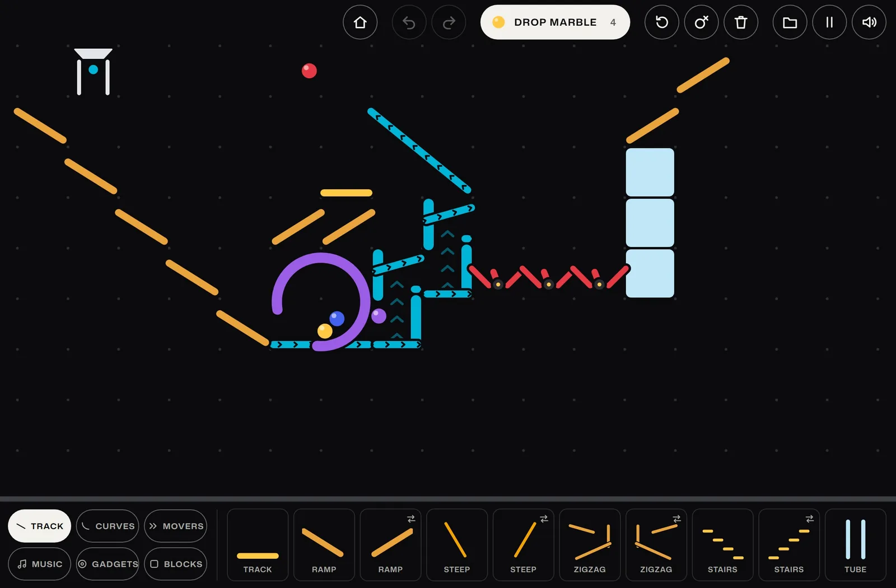Open the Music category
896x588 pixels.
[x=39, y=564]
